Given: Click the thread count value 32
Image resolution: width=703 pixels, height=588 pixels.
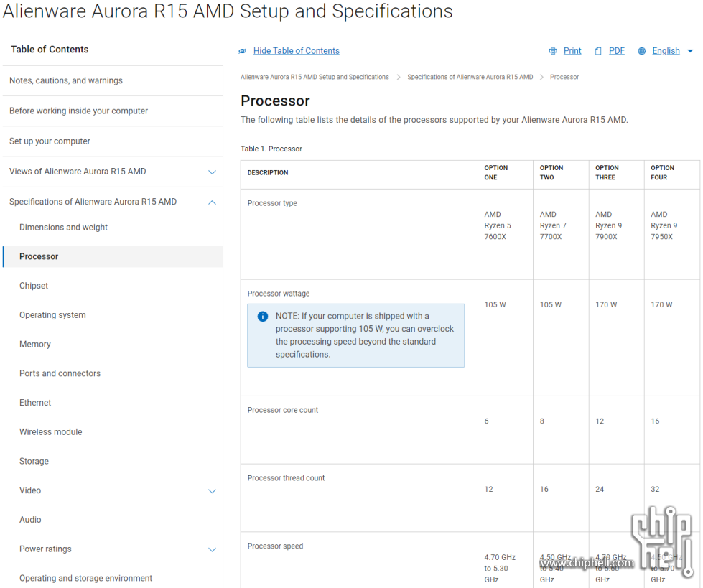Looking at the screenshot, I should tap(656, 490).
